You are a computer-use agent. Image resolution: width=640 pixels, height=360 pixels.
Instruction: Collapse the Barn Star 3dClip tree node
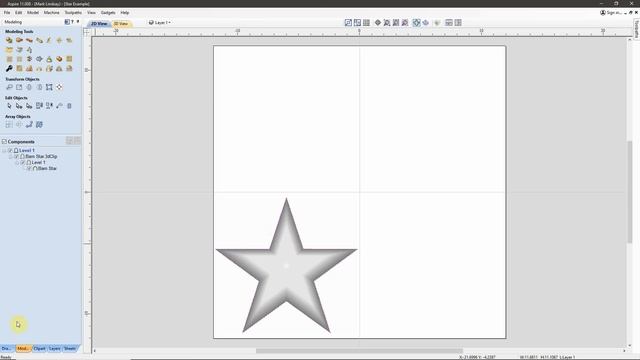pos(11,156)
